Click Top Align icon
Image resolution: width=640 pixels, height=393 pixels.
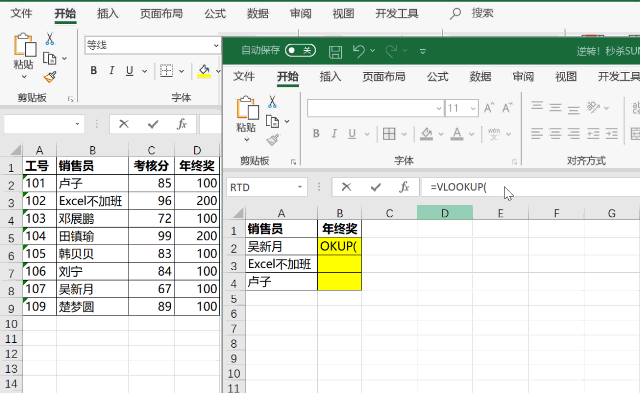tap(537, 107)
